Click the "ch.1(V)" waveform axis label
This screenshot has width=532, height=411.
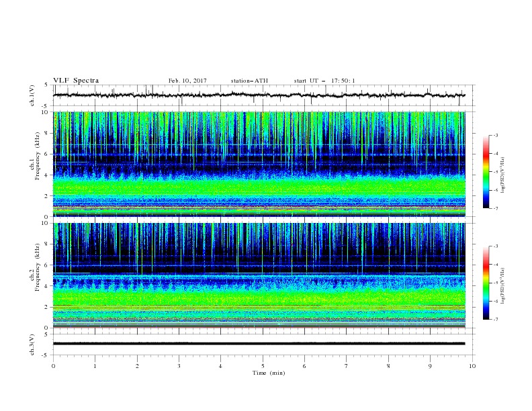[32, 95]
